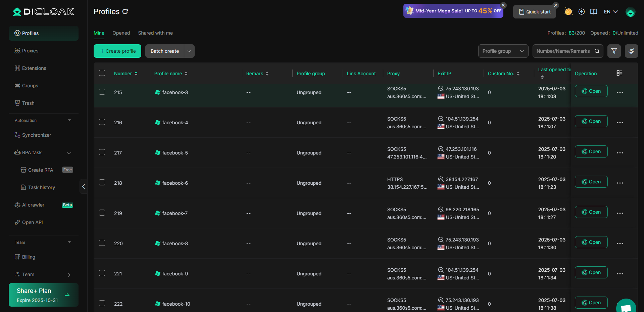644x312 pixels.
Task: Expand the Profile group dropdown
Action: coord(503,51)
